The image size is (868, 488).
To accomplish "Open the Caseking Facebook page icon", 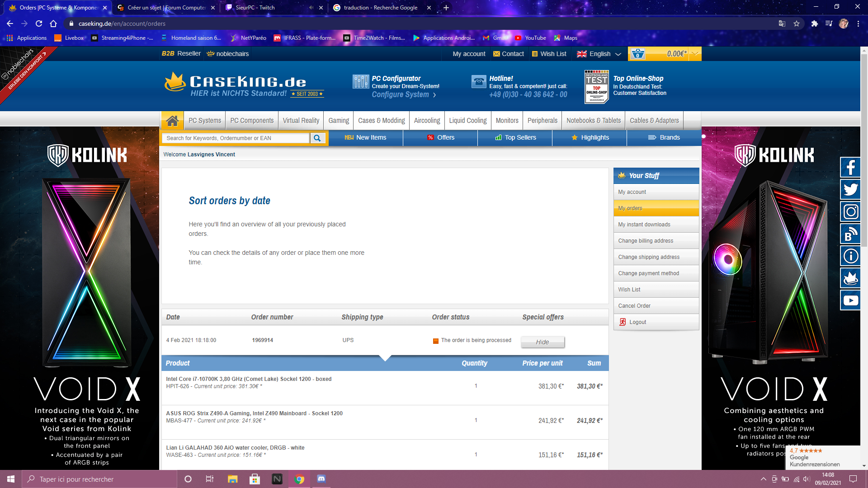I will point(850,168).
